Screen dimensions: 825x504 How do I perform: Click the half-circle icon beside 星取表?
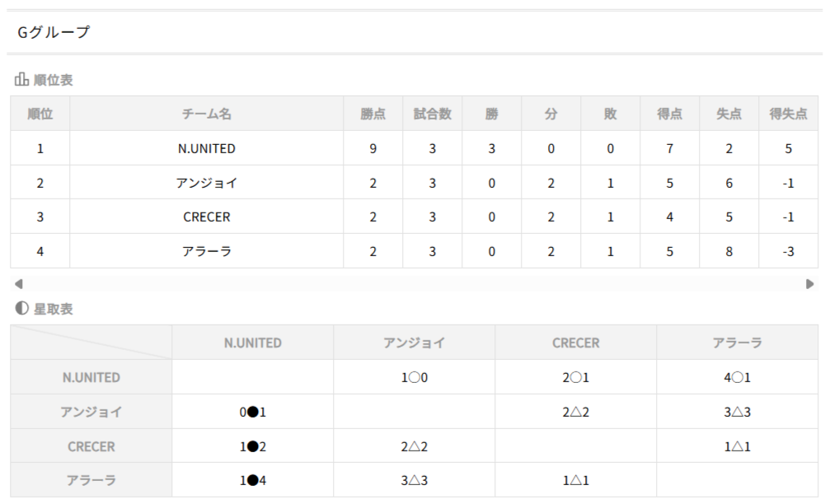22,309
